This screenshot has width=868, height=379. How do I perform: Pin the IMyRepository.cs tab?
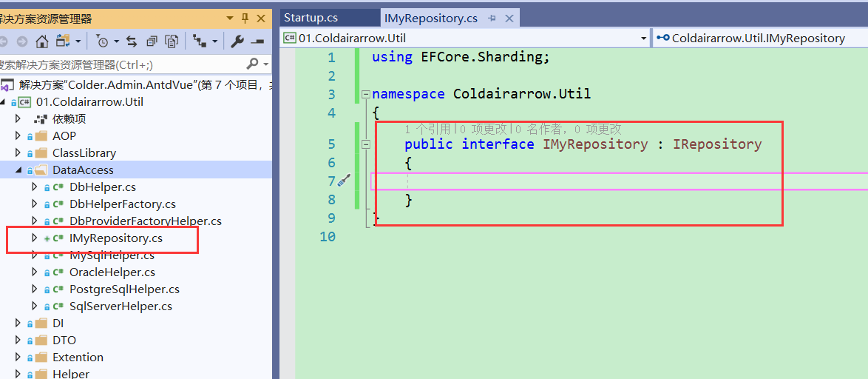(492, 19)
